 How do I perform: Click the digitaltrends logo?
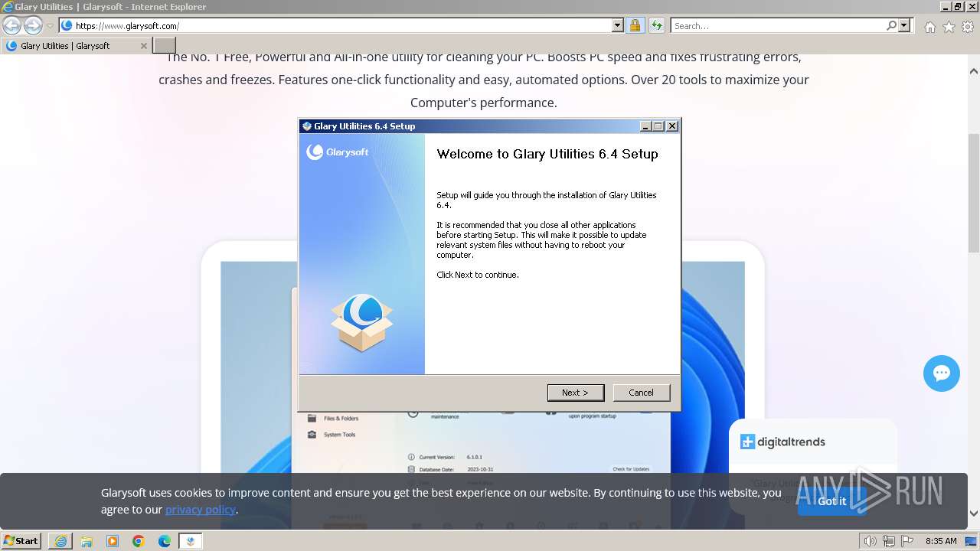click(x=782, y=442)
